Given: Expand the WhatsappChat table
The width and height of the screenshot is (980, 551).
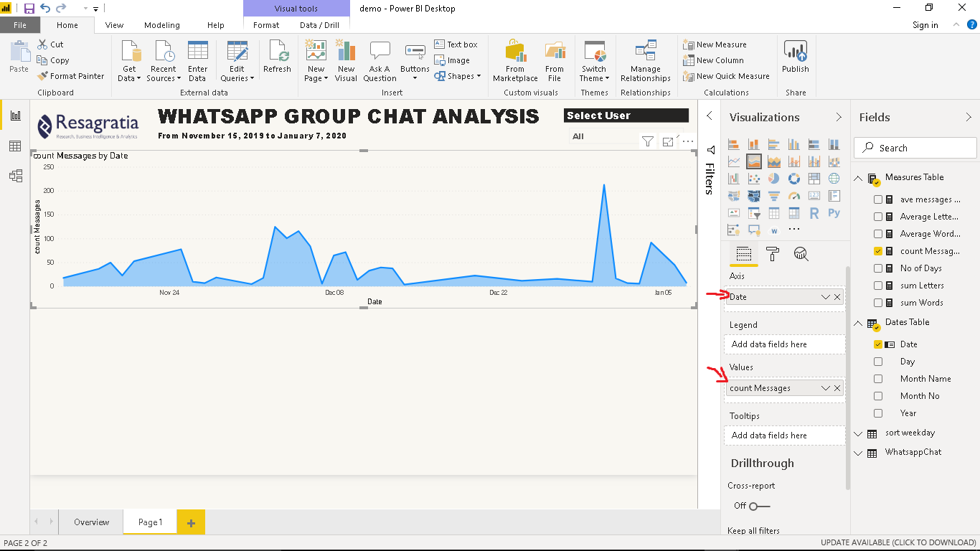Looking at the screenshot, I should tap(858, 452).
